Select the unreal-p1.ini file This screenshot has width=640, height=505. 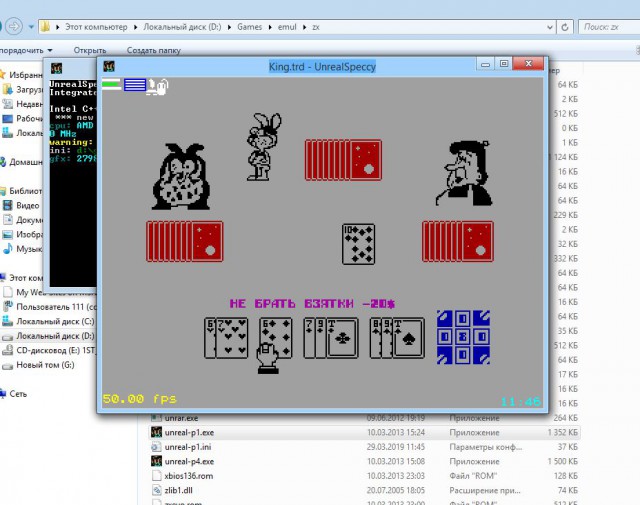click(x=364, y=447)
